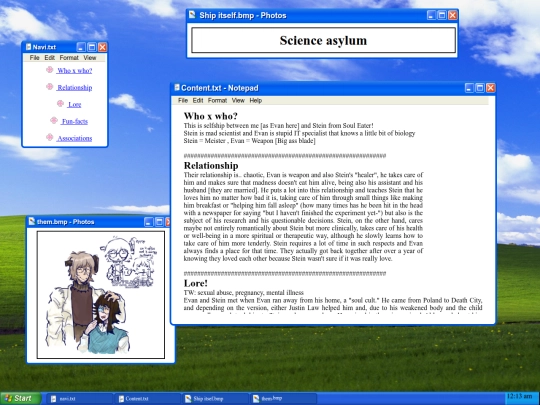540x405 pixels.
Task: Click the notepad icon in Navi.txt title bar
Action: point(28,47)
